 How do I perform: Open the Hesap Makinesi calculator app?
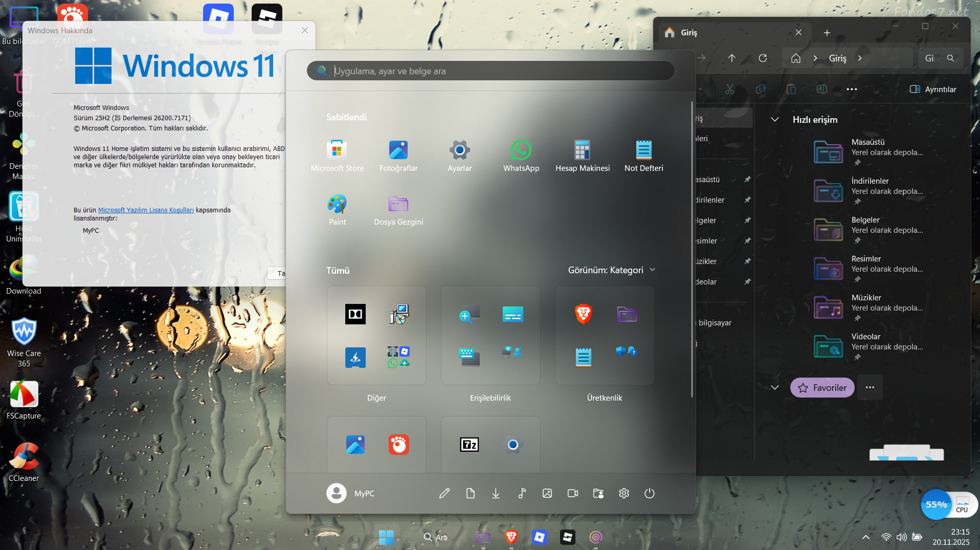tap(583, 156)
